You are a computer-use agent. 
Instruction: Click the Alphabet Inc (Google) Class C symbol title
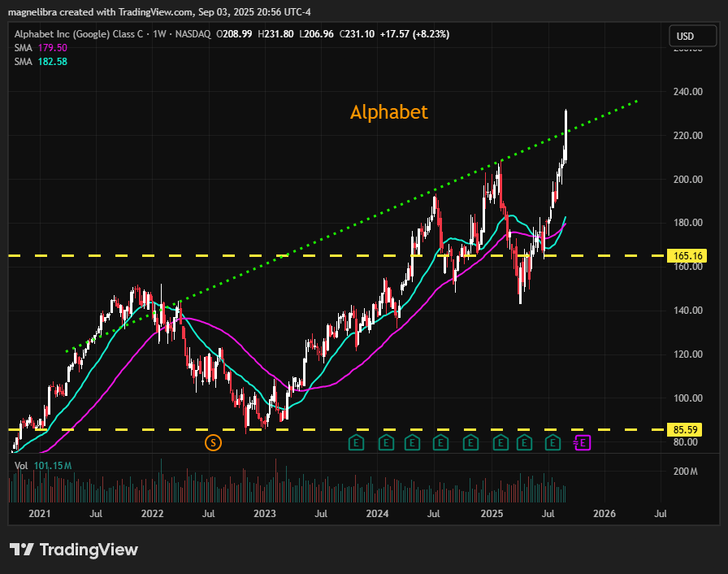(79, 34)
